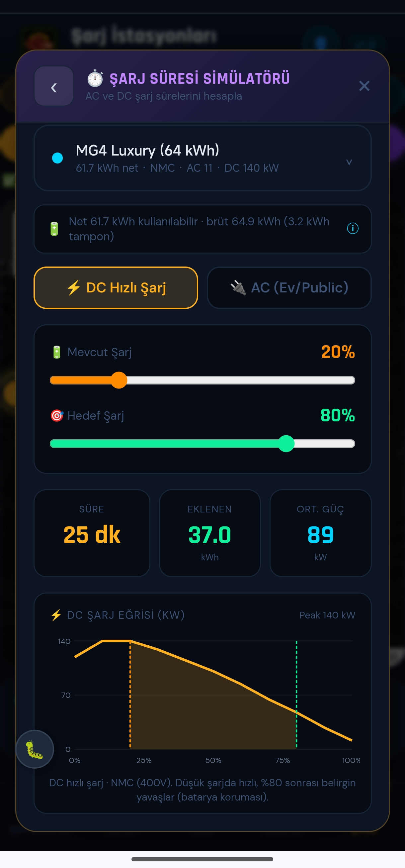Tap the lightning icon by DC ŞARJ EĞRİSİ

click(x=56, y=615)
